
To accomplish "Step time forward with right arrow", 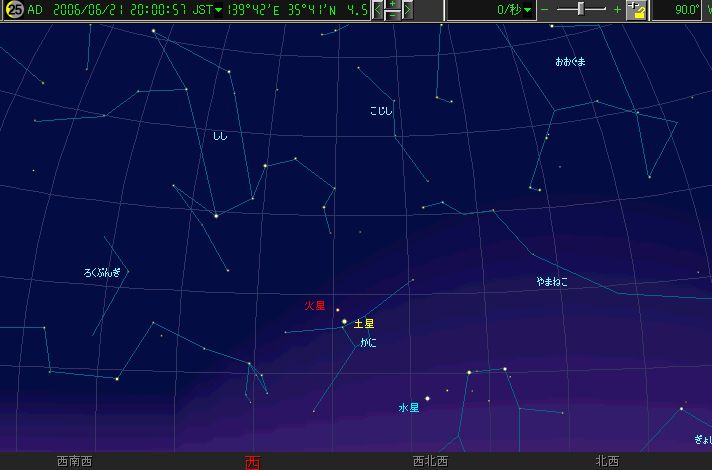I will tap(408, 10).
